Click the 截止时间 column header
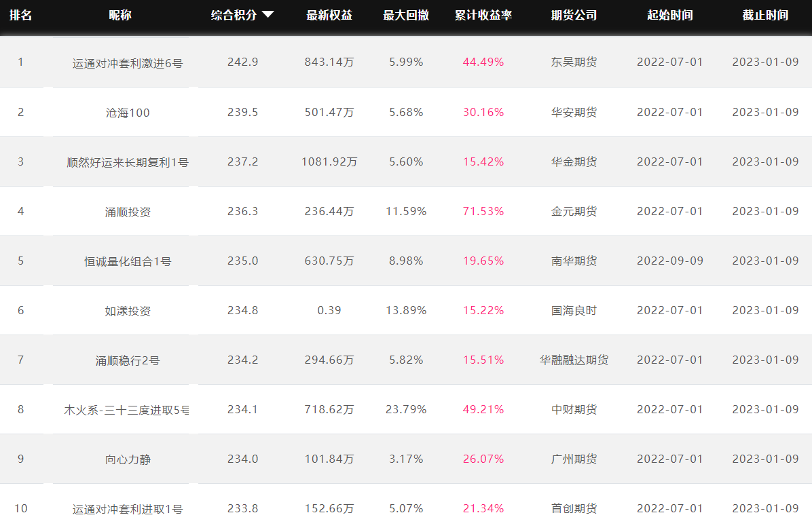Image resolution: width=812 pixels, height=532 pixels. (765, 15)
